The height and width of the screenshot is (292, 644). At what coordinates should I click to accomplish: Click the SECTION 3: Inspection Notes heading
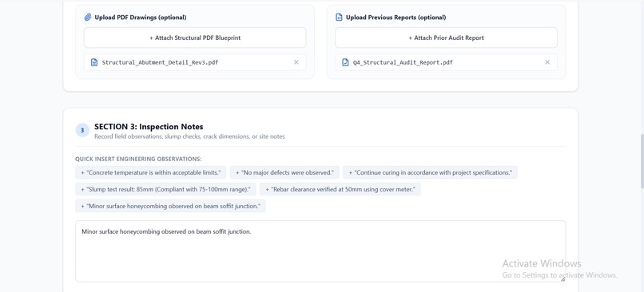[x=149, y=127]
